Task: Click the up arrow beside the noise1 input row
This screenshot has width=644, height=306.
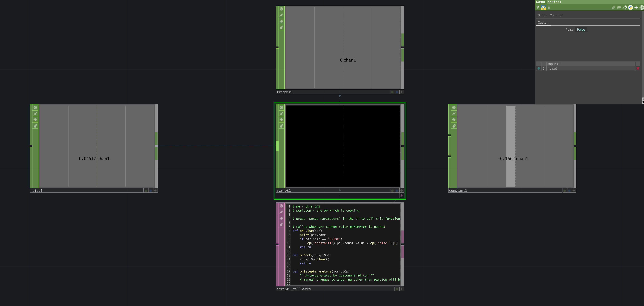Action: coord(539,68)
